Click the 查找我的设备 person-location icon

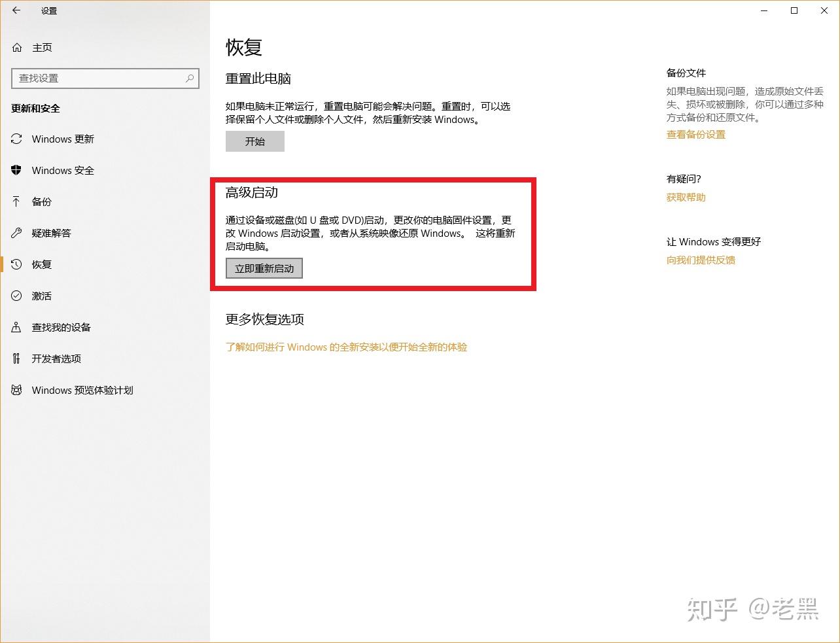click(16, 327)
